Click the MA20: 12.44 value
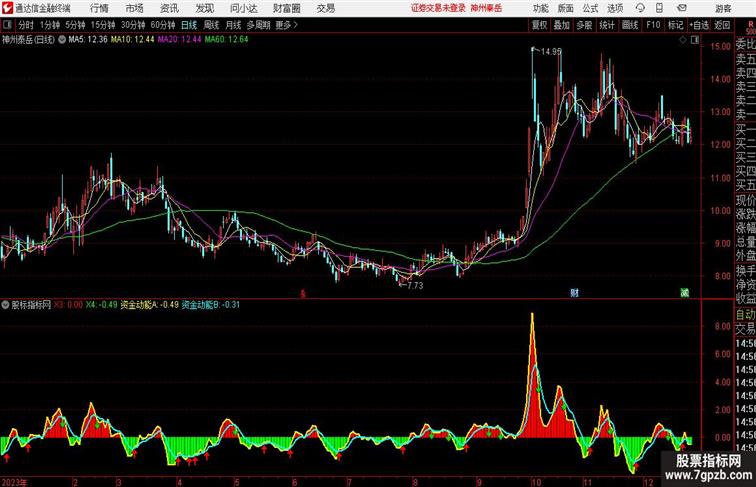This screenshot has width=756, height=487. (x=179, y=40)
